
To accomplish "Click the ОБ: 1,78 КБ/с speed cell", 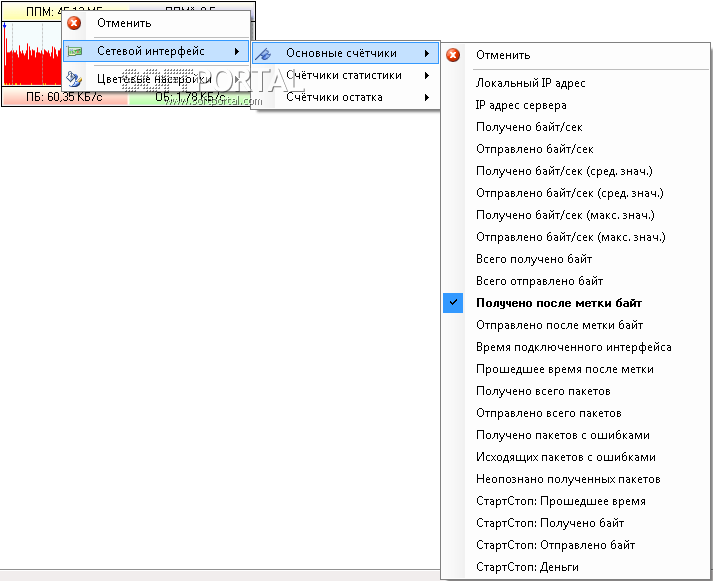I will pos(191,97).
